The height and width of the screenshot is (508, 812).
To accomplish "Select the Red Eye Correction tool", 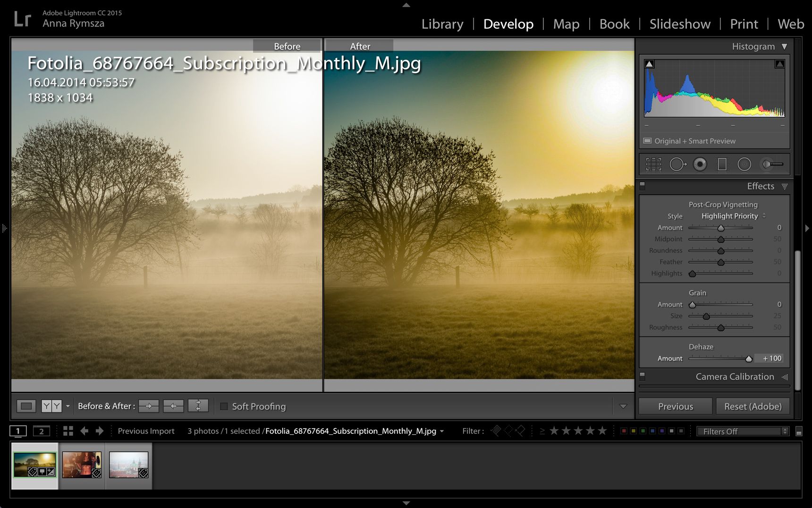I will [x=700, y=164].
